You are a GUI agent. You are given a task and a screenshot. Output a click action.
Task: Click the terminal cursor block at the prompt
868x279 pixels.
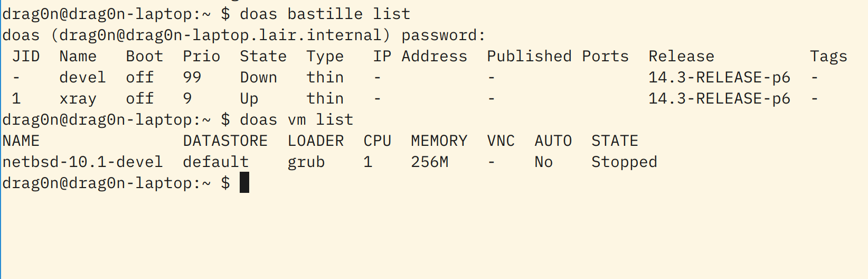pos(244,183)
